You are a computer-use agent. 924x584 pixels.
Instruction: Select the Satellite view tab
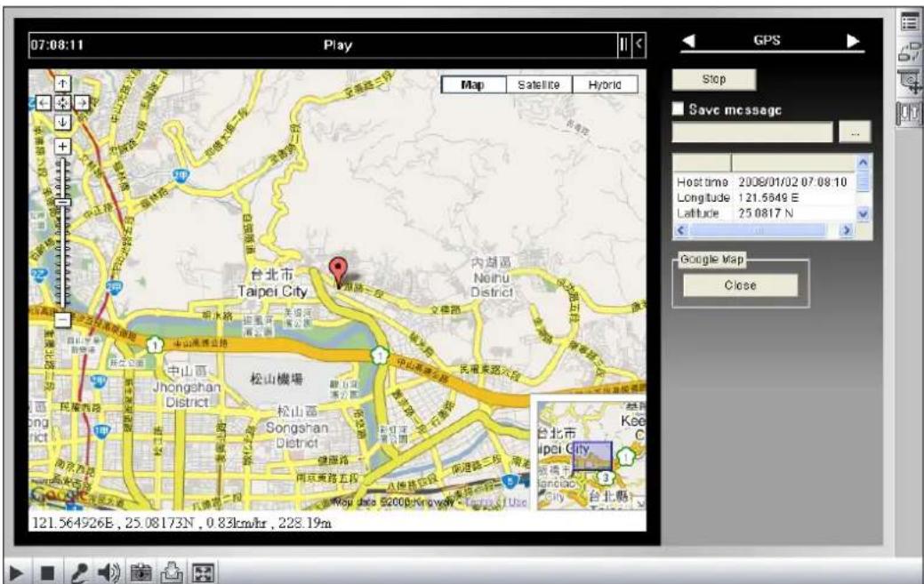(x=539, y=84)
